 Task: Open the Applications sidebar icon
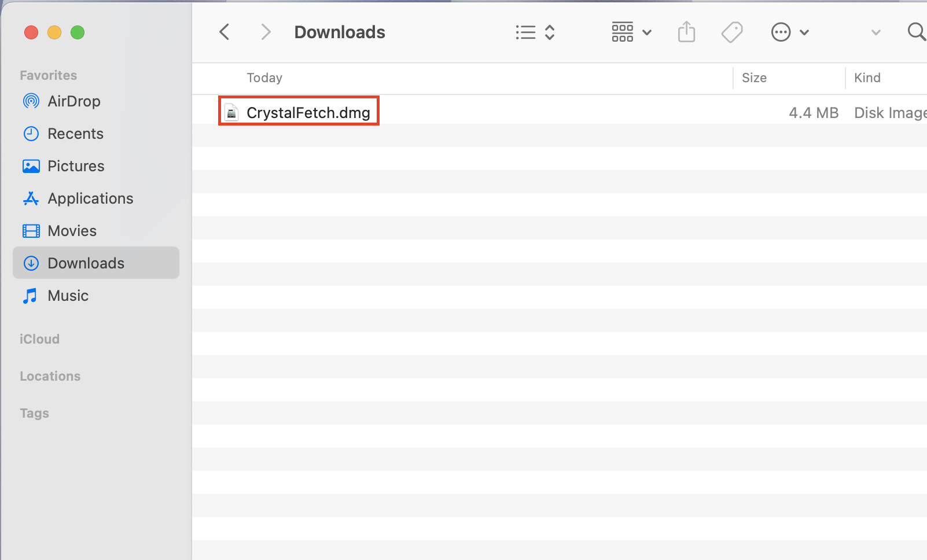[30, 198]
